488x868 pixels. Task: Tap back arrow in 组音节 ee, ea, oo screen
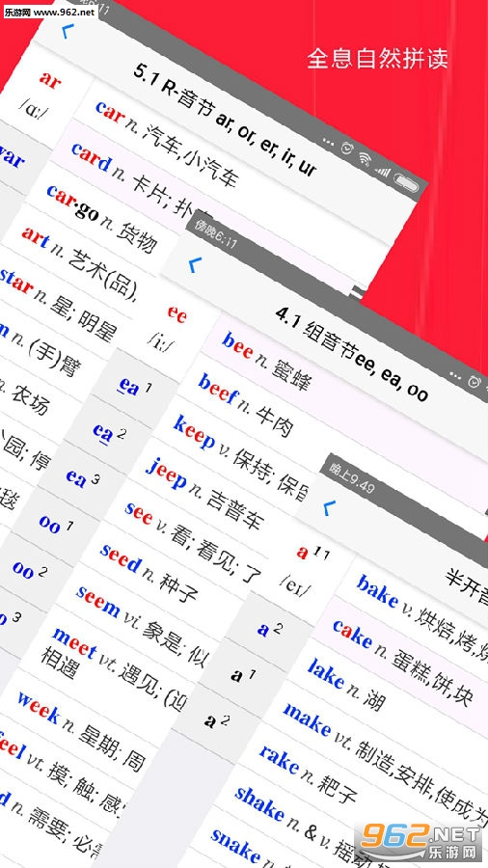(x=194, y=265)
